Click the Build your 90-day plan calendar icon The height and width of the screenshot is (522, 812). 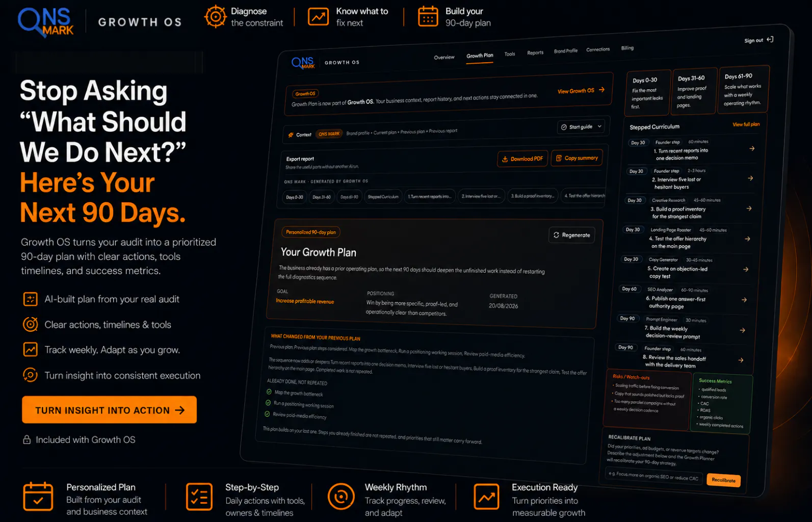coord(428,16)
